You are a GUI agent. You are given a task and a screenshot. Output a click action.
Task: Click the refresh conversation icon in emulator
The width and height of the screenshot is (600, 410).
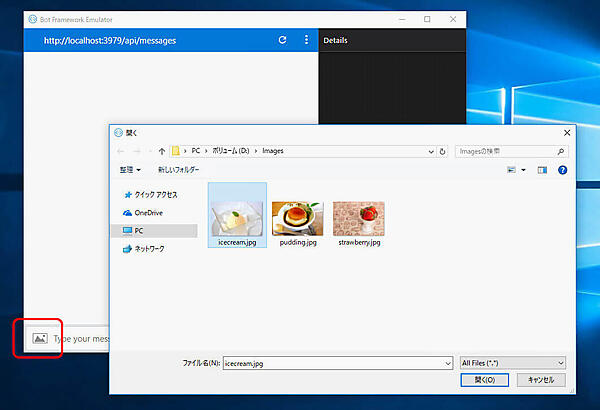[282, 40]
